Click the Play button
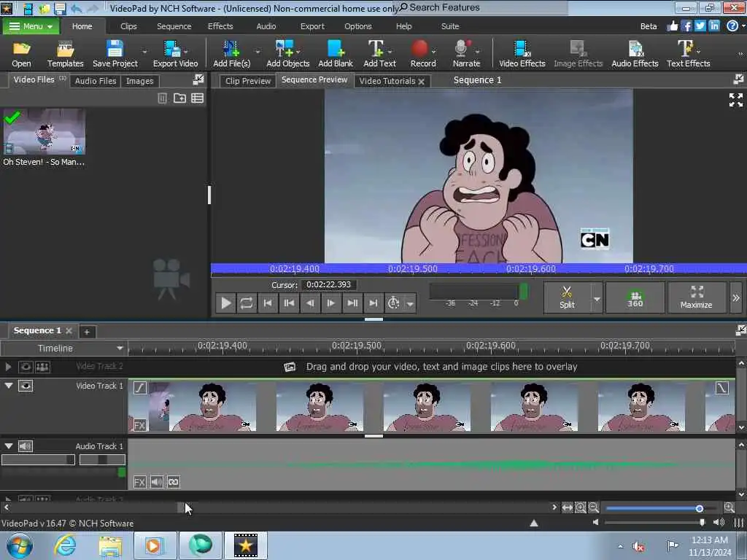 coord(226,303)
